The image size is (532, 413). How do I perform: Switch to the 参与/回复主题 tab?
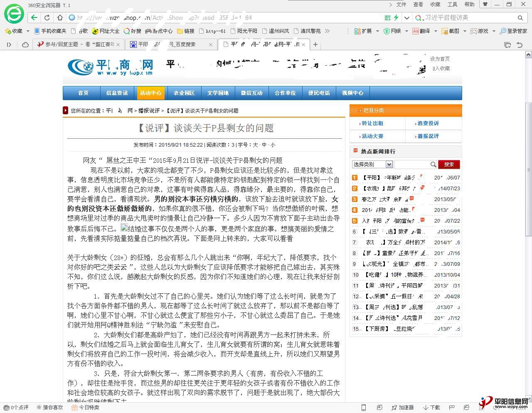[78, 44]
